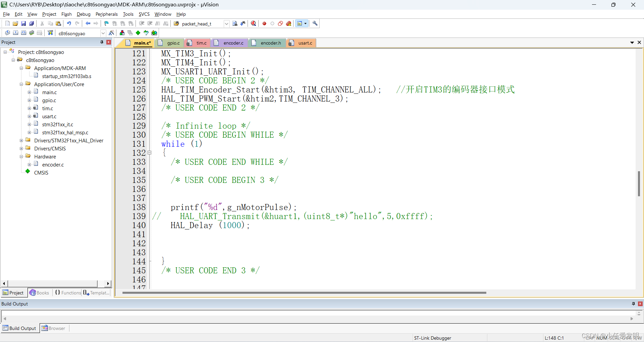Build the target files

click(15, 32)
